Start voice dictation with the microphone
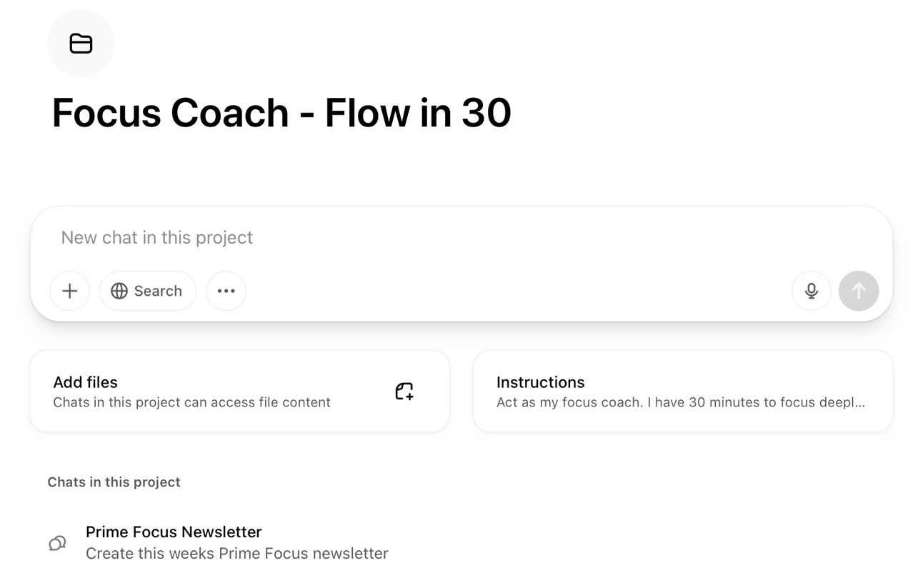Image resolution: width=923 pixels, height=588 pixels. pyautogui.click(x=811, y=291)
